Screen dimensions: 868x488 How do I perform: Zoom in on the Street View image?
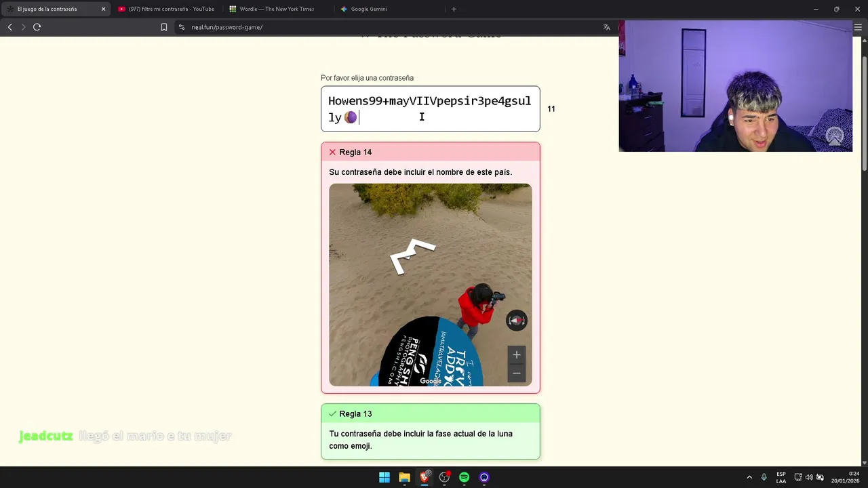517,354
